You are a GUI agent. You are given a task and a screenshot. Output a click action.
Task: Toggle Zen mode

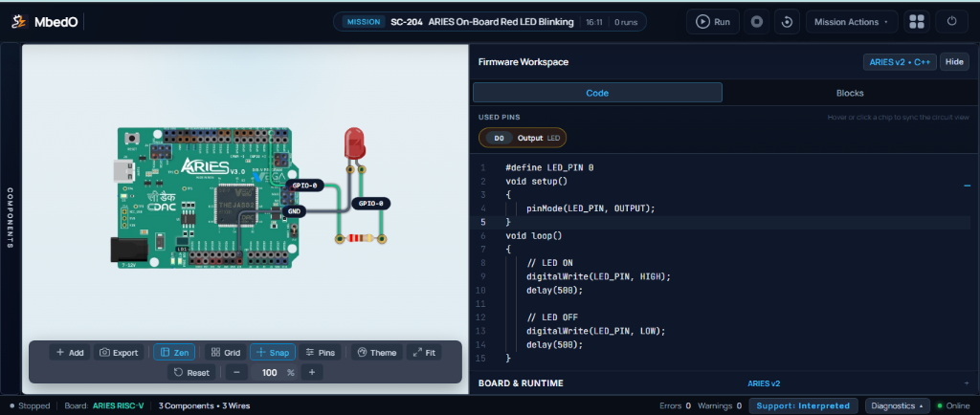click(x=174, y=353)
